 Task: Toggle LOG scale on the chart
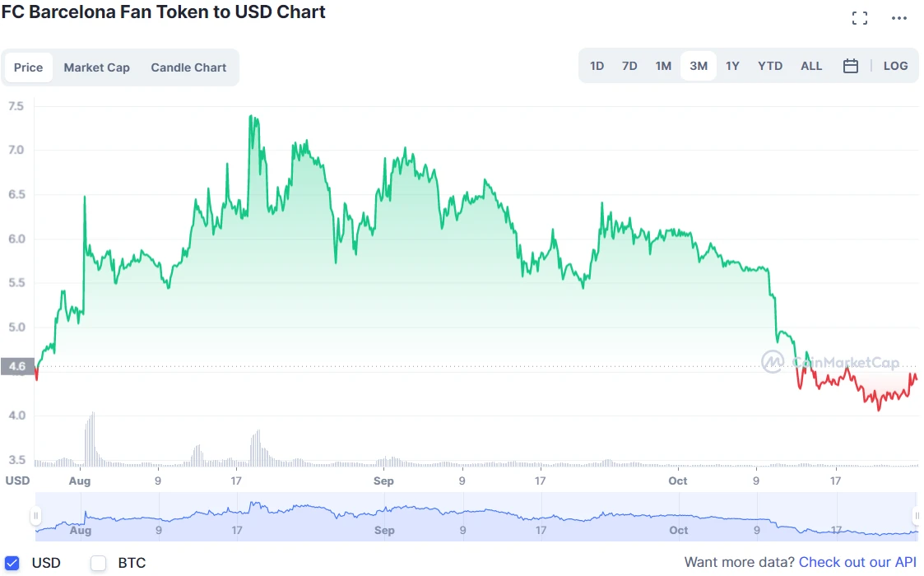(895, 66)
